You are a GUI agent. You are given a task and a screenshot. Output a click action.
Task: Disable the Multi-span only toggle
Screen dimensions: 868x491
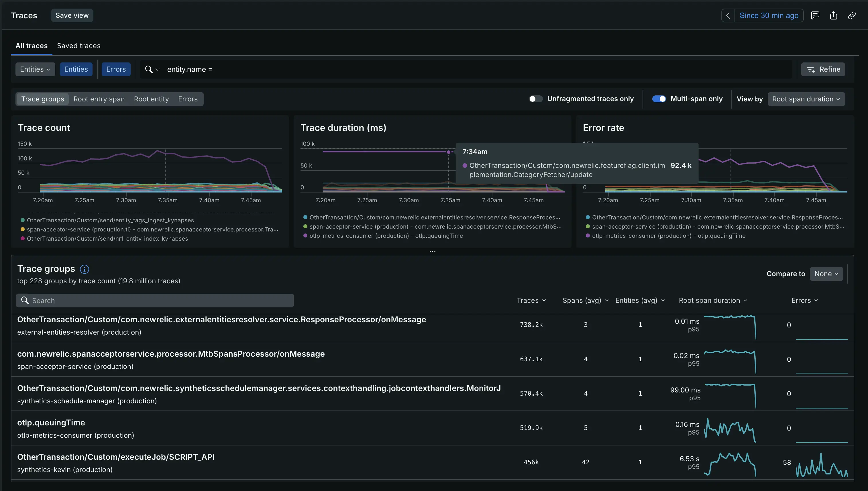click(x=659, y=99)
